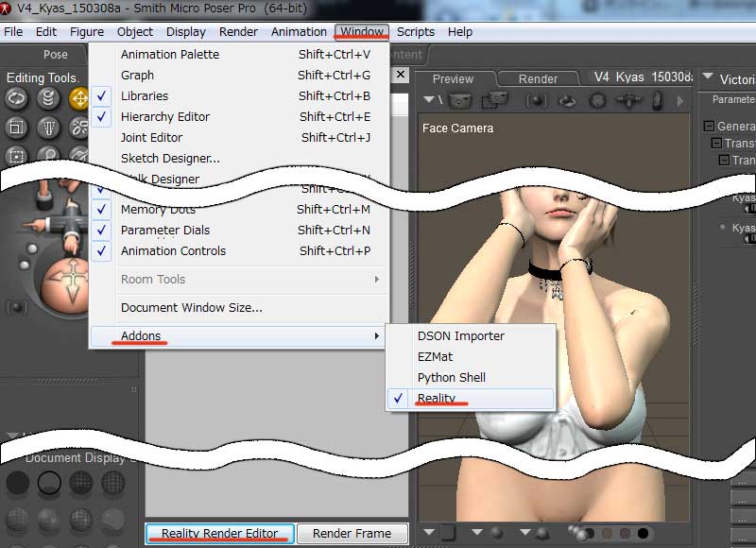The image size is (756, 548).
Task: Switch to the Preview tab
Action: coord(454,78)
